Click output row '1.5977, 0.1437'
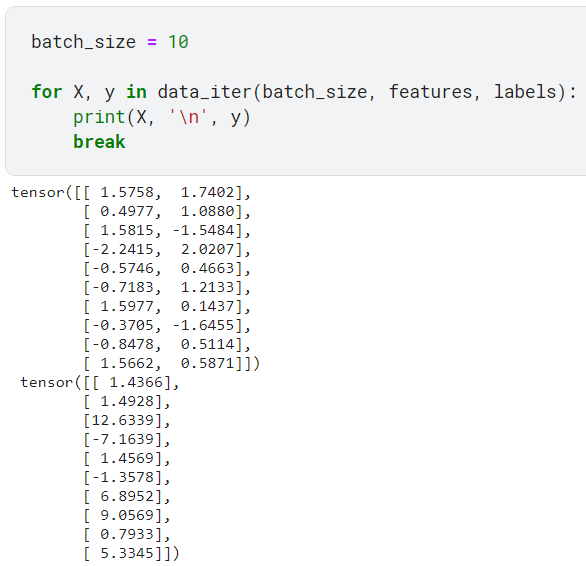Viewport: 586px width, 566px height. pyautogui.click(x=167, y=307)
